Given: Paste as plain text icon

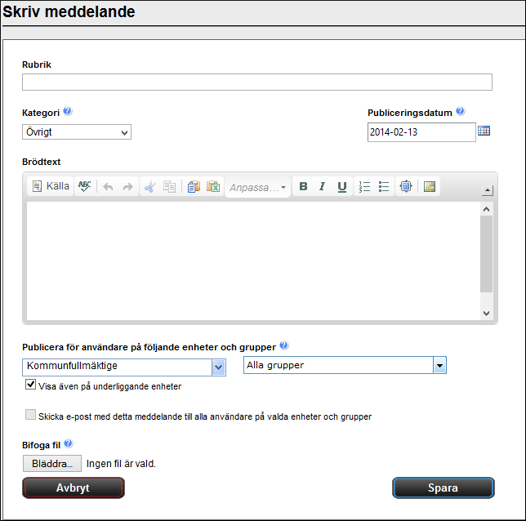Looking at the screenshot, I should click(x=194, y=187).
